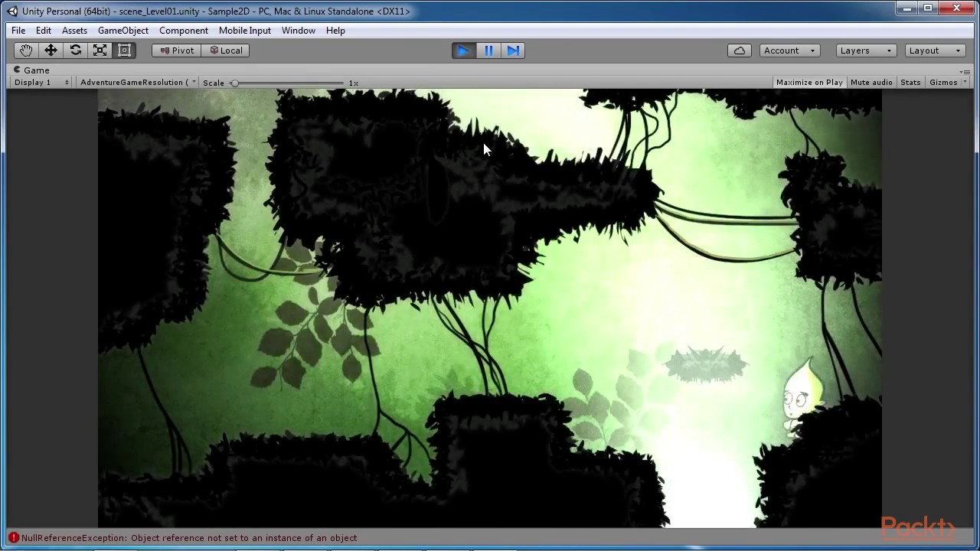Open the Display 1 dropdown
The image size is (980, 551).
click(41, 83)
